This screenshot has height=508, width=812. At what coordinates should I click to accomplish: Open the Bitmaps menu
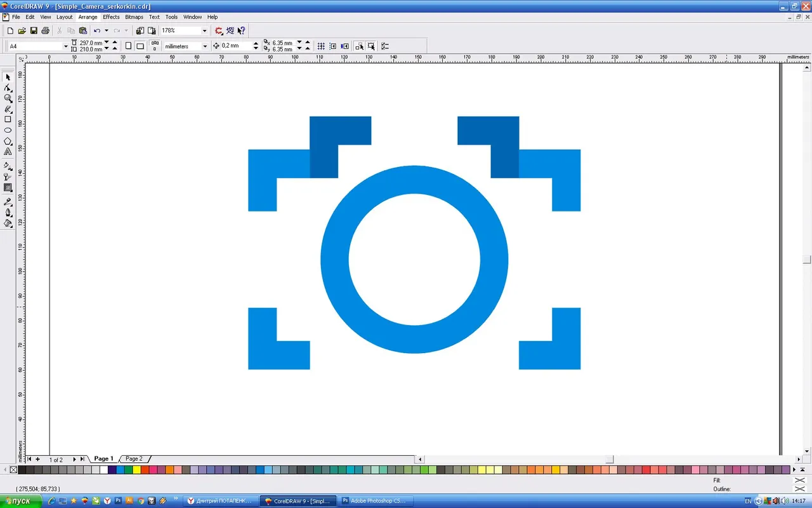click(x=134, y=17)
